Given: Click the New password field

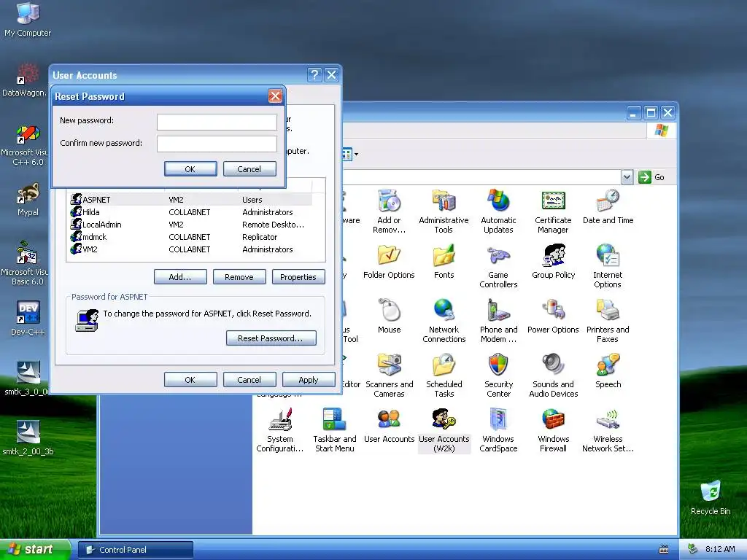Looking at the screenshot, I should (x=217, y=122).
